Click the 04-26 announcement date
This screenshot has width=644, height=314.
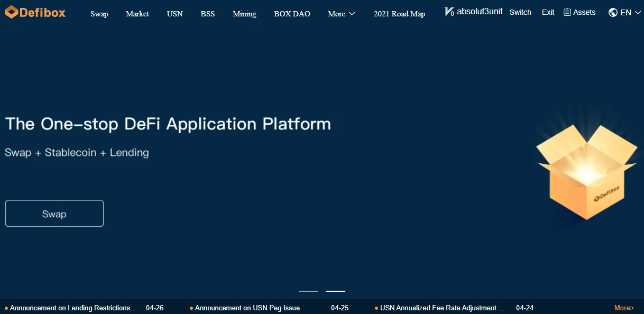click(x=155, y=308)
